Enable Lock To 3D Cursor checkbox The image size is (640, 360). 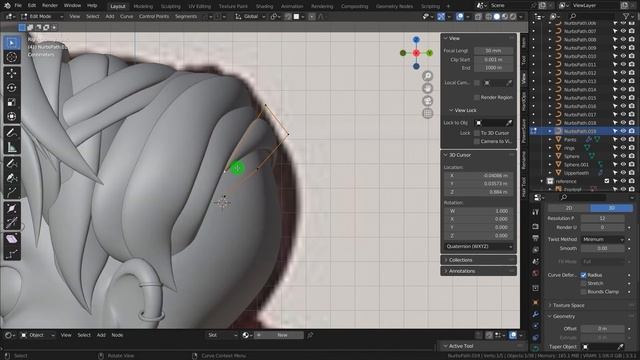coord(477,133)
